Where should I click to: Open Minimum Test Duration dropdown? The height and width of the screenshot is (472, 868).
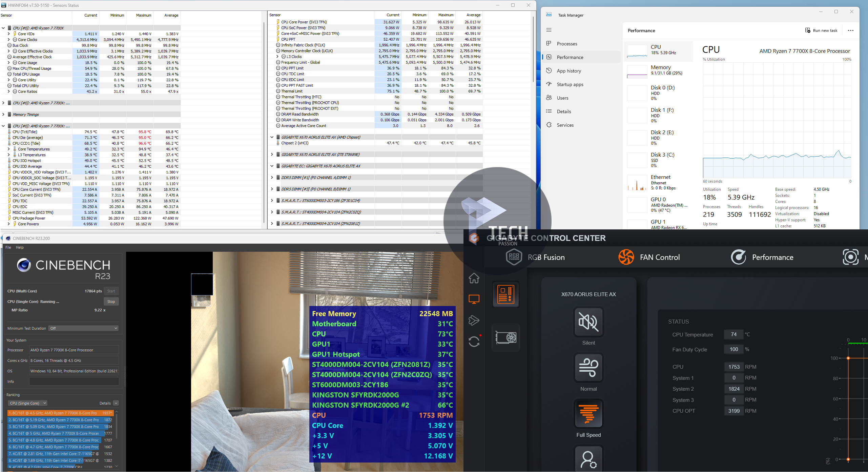83,328
